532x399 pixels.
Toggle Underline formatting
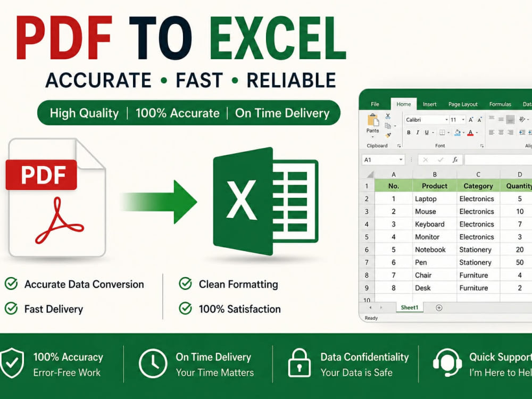(427, 132)
